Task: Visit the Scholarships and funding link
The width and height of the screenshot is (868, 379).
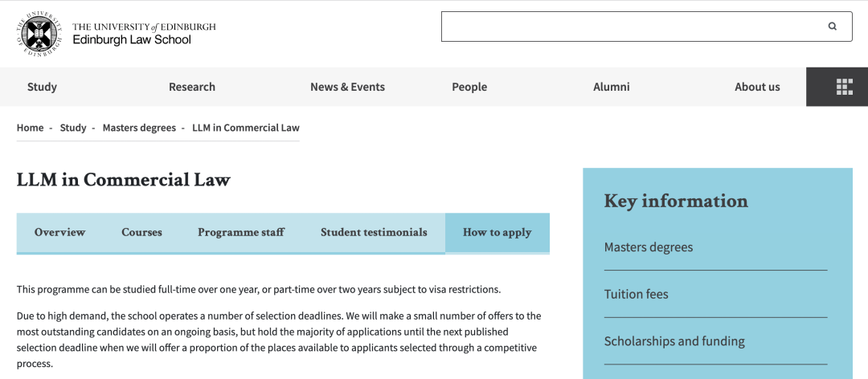Action: (674, 341)
